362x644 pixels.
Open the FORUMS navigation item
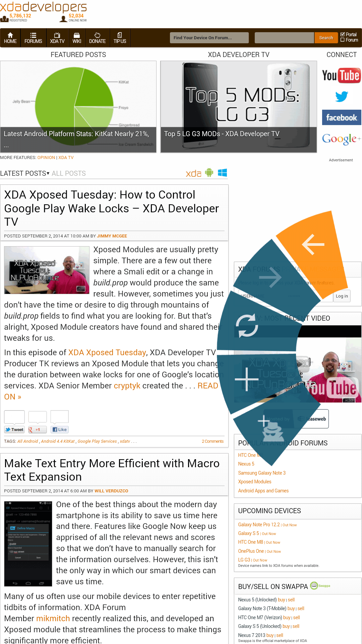(33, 38)
